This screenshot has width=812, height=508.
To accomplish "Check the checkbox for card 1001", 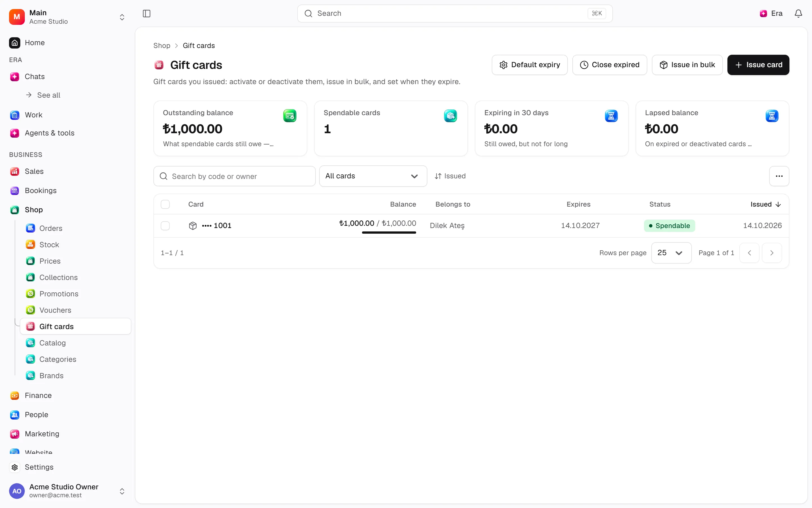I will click(165, 226).
